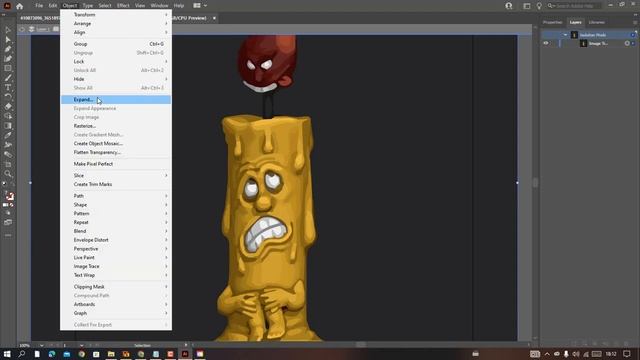Open Transform submenu arrow
This screenshot has height=360, width=640.
coord(166,15)
